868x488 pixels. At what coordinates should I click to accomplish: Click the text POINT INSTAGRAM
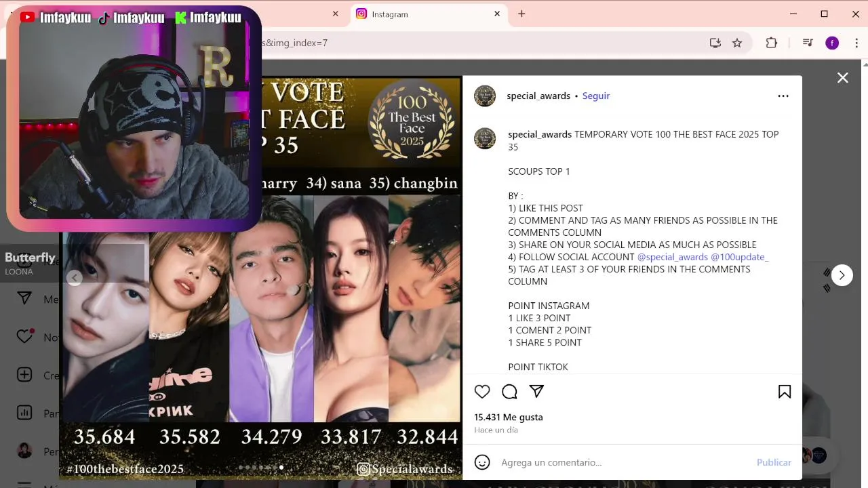tap(549, 306)
